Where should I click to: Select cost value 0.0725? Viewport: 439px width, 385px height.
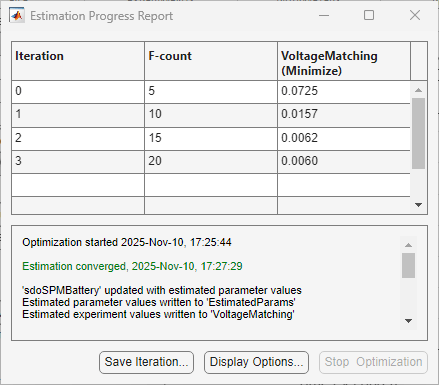[x=344, y=92]
